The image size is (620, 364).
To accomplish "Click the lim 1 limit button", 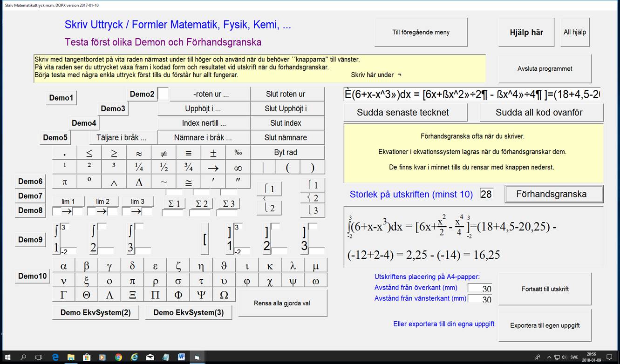I will coord(68,201).
